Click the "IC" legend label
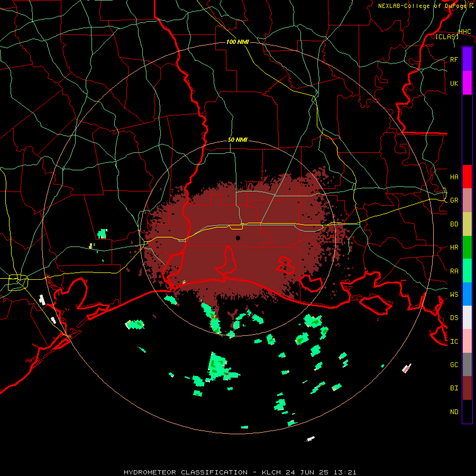Screen dimensions: 476x476 coord(454,342)
